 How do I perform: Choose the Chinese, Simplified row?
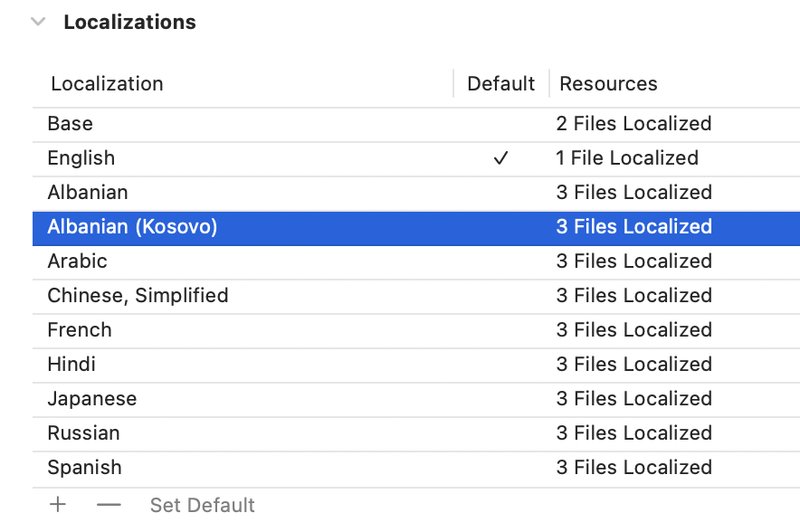pyautogui.click(x=138, y=296)
